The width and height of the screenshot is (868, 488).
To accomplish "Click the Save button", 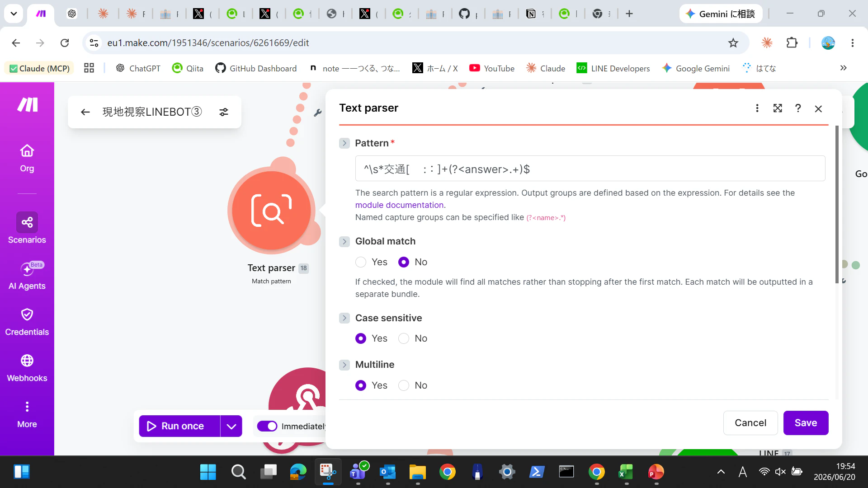I will pyautogui.click(x=806, y=423).
